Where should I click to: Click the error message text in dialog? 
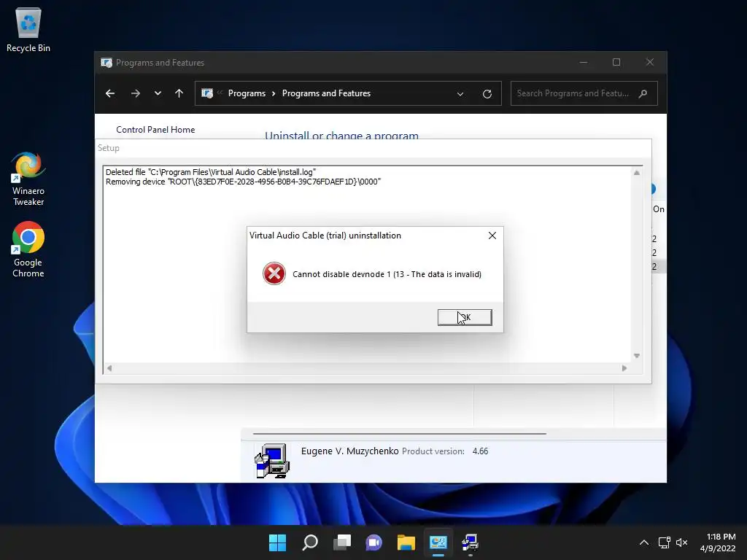(387, 274)
